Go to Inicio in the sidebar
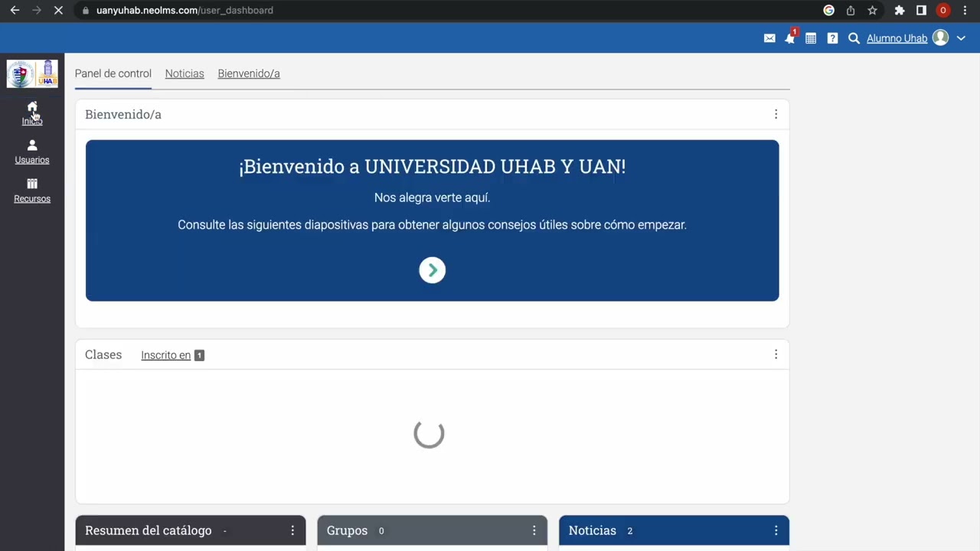The width and height of the screenshot is (980, 551). [x=32, y=113]
